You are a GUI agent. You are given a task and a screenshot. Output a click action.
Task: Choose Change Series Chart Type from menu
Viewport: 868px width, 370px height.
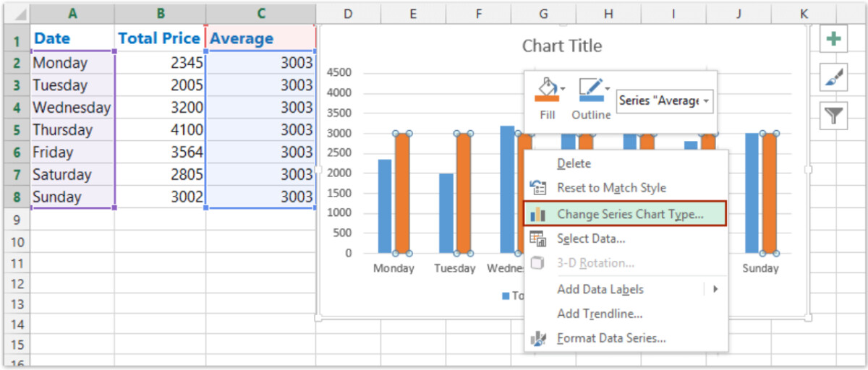[629, 214]
